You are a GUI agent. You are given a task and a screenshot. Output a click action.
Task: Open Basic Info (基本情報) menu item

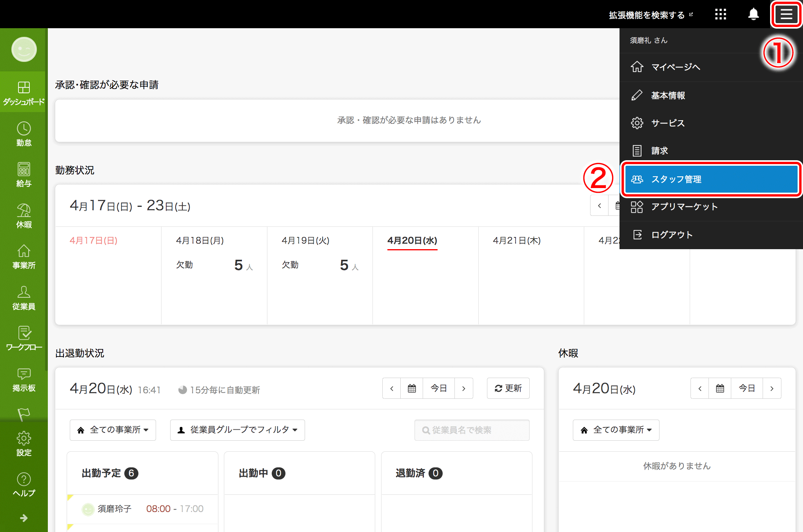point(711,95)
